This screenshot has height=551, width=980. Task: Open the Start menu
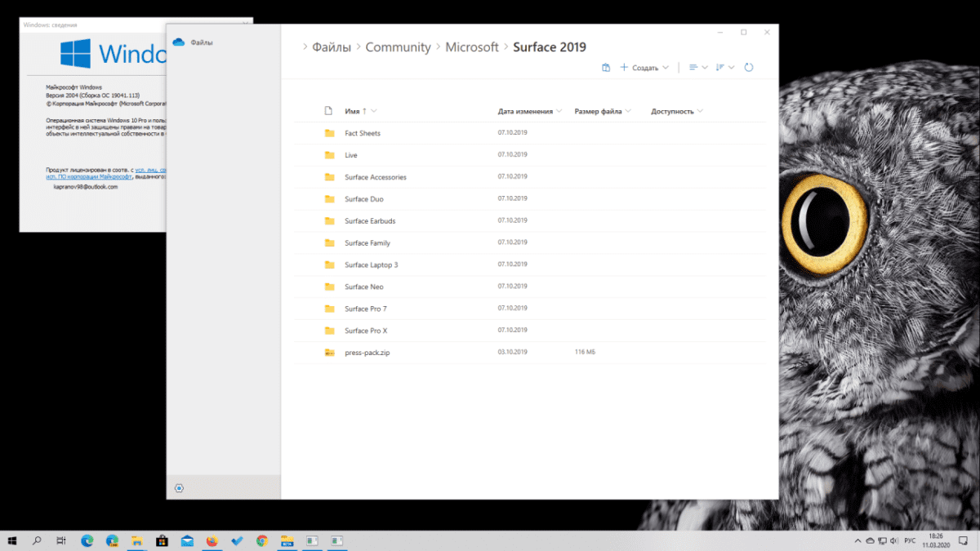tap(12, 540)
